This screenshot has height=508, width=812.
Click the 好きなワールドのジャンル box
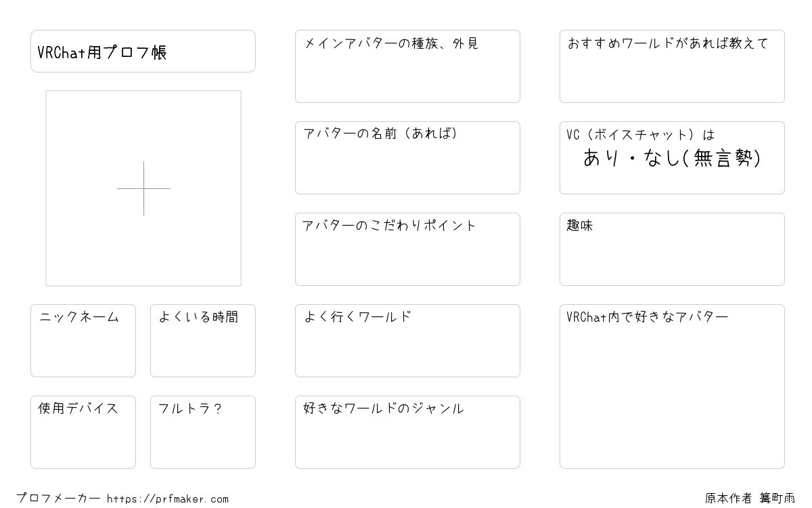pyautogui.click(x=407, y=432)
